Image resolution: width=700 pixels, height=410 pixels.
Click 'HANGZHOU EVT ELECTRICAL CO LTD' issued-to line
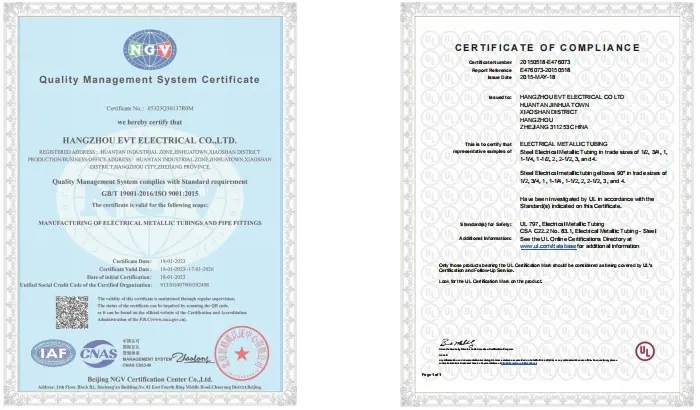coord(572,97)
